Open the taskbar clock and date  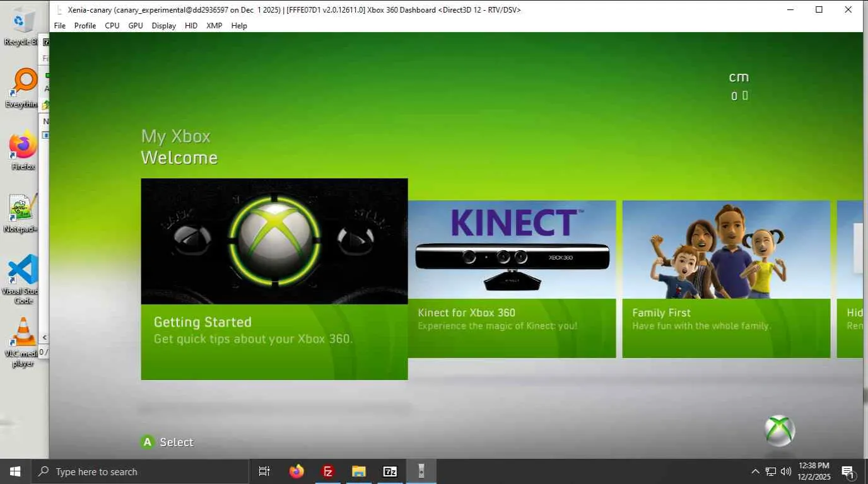(814, 471)
